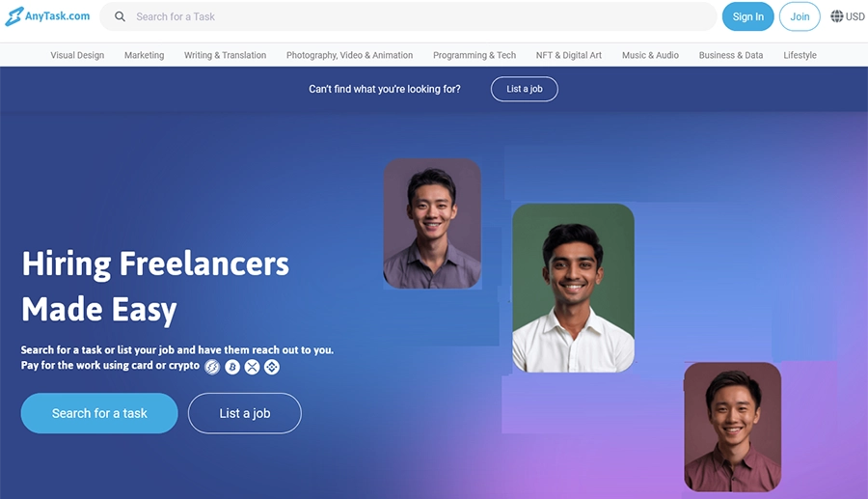Open the Visual Design category
The height and width of the screenshot is (499, 868).
pos(77,55)
